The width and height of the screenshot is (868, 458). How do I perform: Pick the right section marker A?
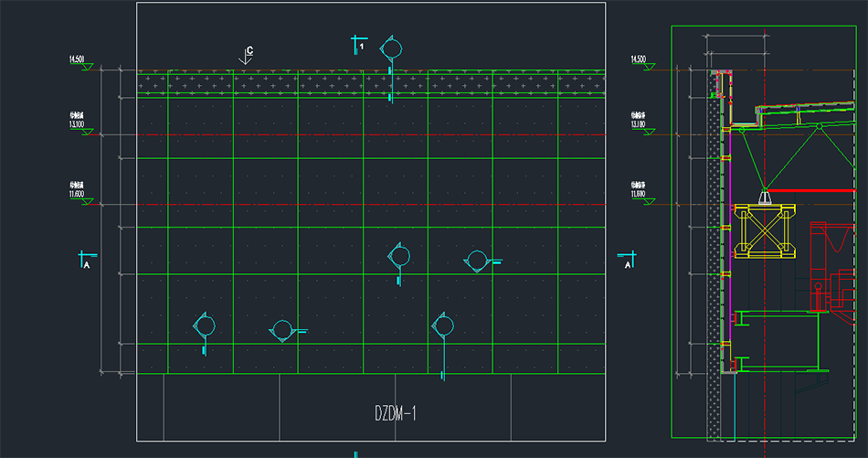pyautogui.click(x=626, y=260)
